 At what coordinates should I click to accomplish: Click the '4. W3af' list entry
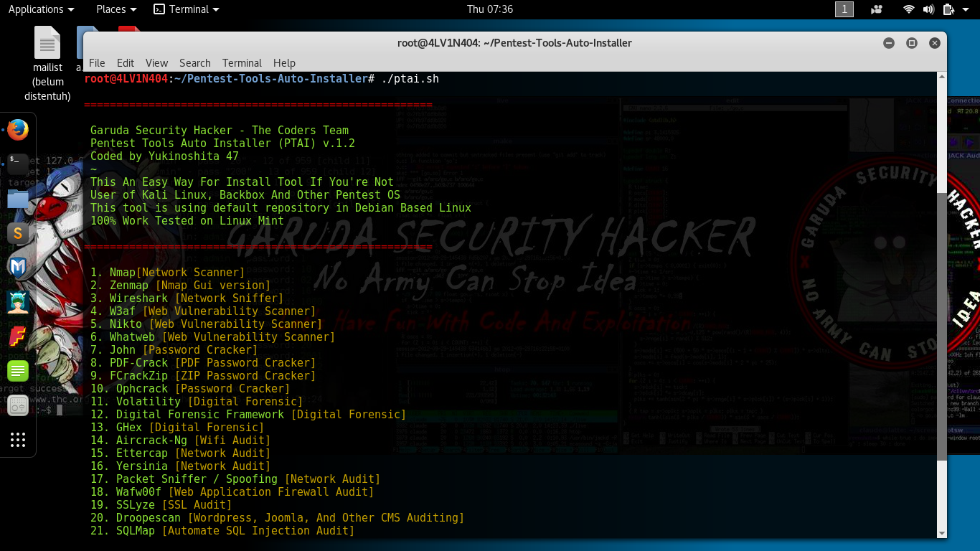click(x=203, y=311)
